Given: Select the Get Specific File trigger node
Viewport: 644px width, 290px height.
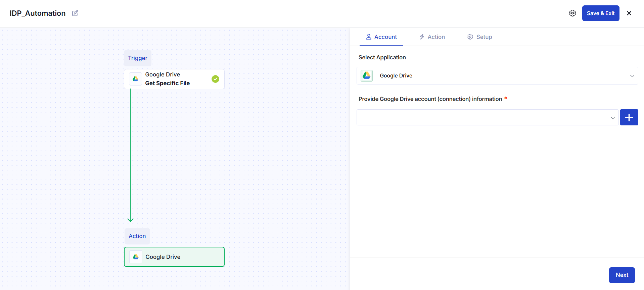Looking at the screenshot, I should (174, 79).
